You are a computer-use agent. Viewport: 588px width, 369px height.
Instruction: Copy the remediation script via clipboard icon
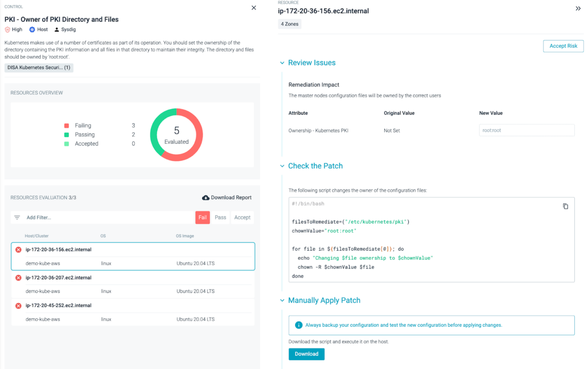click(x=566, y=206)
